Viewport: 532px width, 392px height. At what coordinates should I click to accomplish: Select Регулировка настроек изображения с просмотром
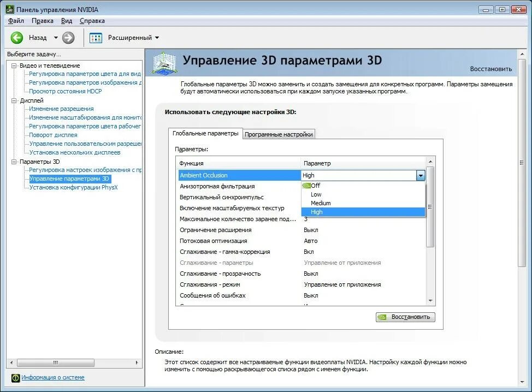85,170
